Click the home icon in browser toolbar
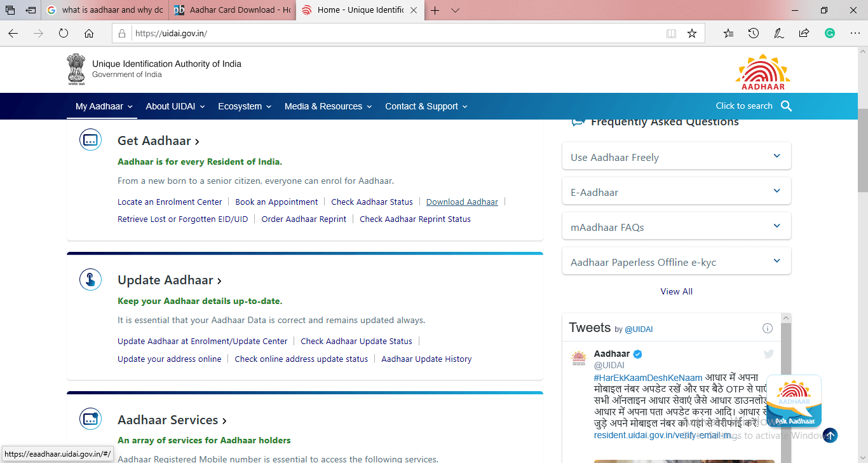Image resolution: width=868 pixels, height=463 pixels. [89, 34]
